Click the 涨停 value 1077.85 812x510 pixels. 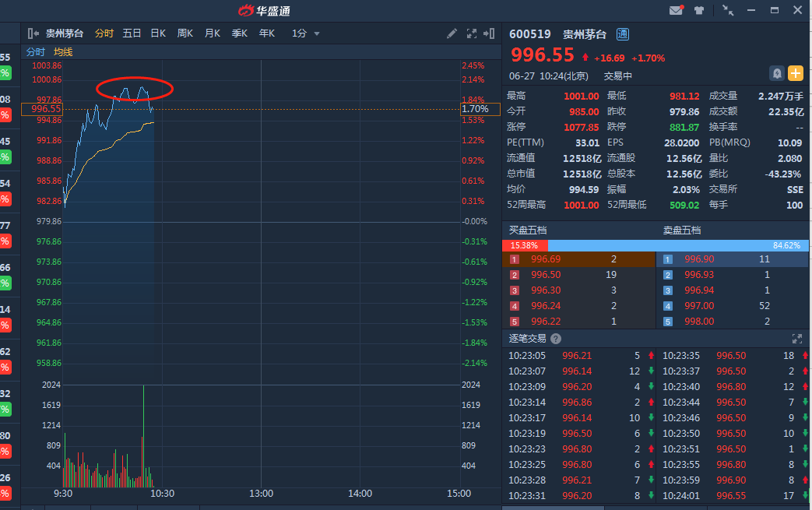point(581,128)
